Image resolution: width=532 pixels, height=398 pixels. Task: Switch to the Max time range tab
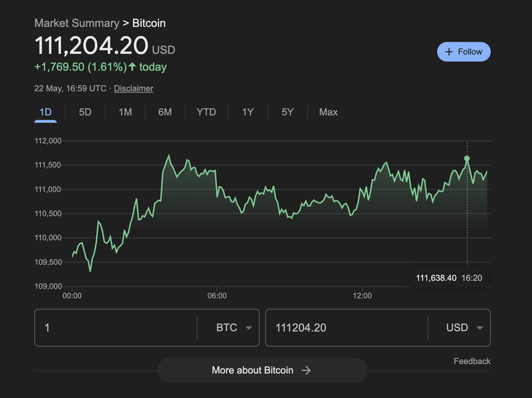(x=328, y=112)
